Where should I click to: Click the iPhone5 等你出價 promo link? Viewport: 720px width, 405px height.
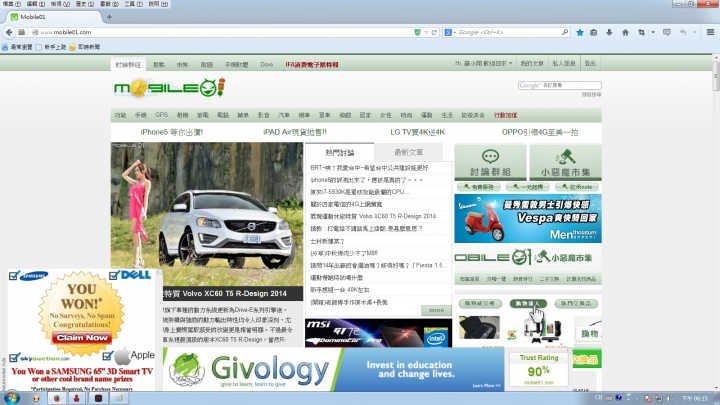(172, 132)
